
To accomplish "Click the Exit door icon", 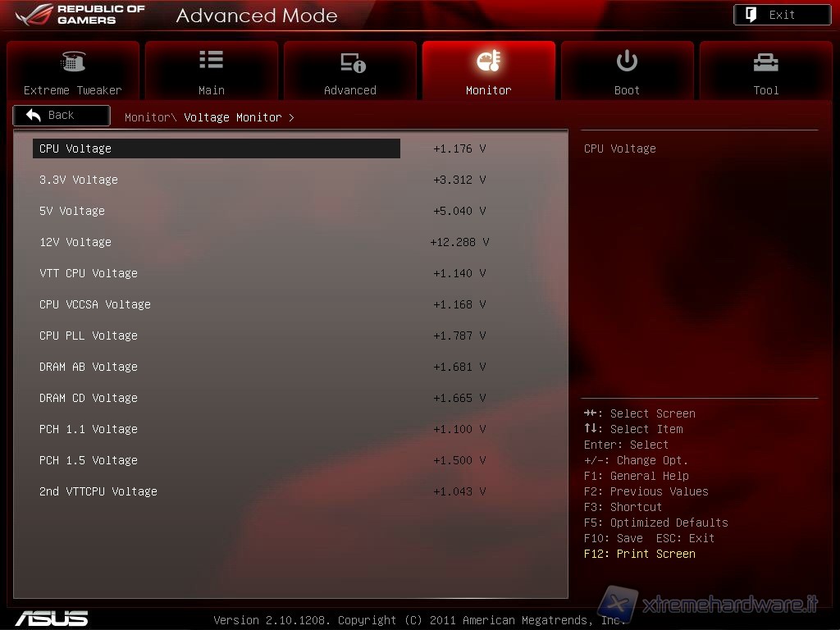I will tap(751, 15).
